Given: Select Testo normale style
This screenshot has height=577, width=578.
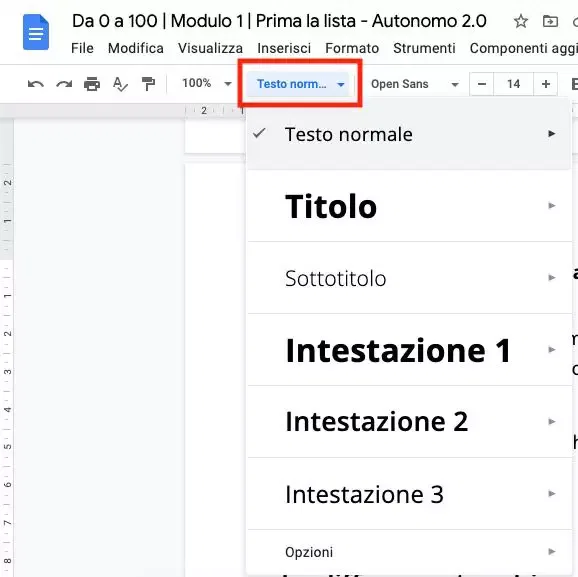Looking at the screenshot, I should click(x=409, y=134).
